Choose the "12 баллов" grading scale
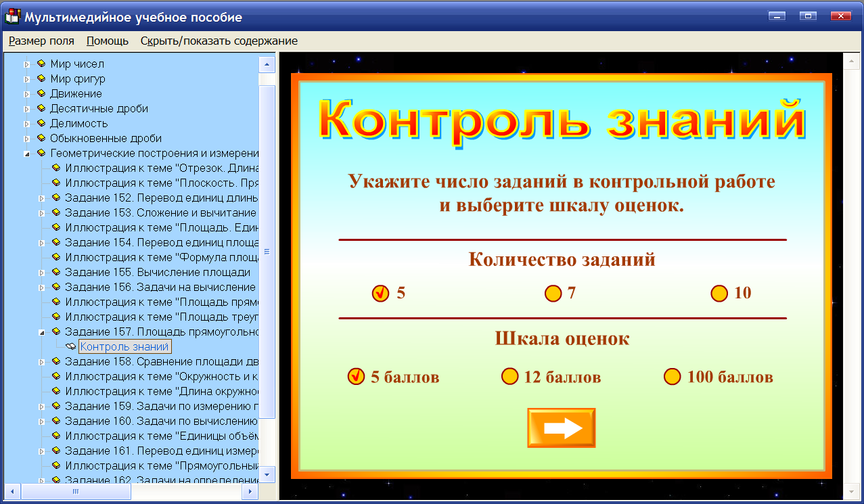Viewport: 864px width, 504px height. [x=509, y=377]
